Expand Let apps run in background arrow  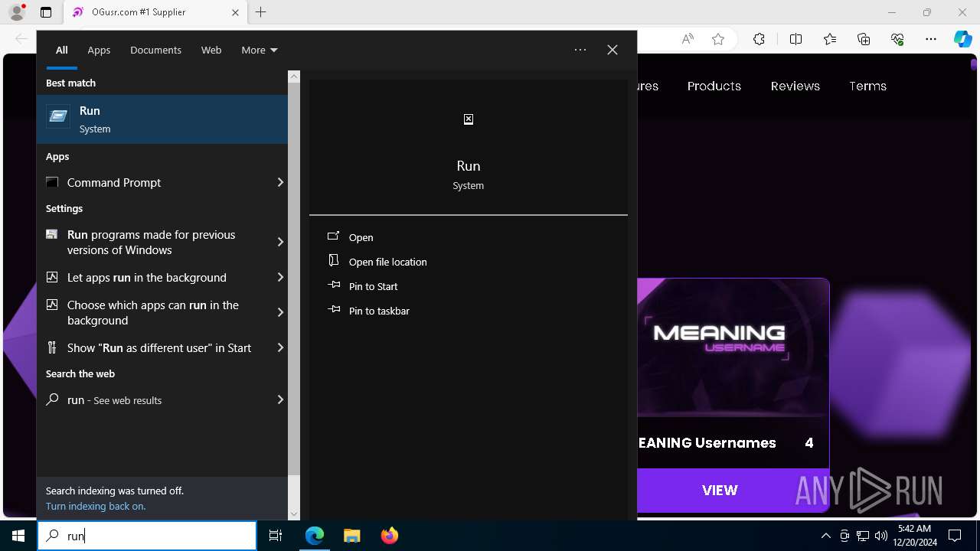pos(280,277)
